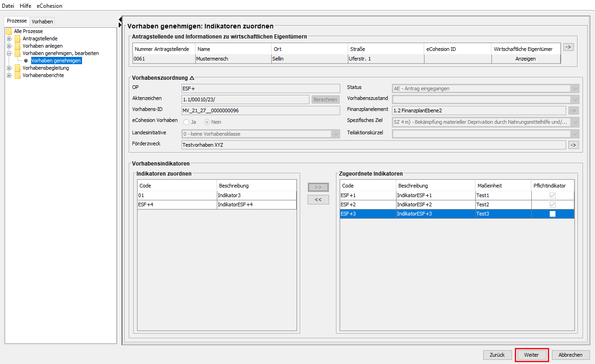The height and width of the screenshot is (364, 595).
Task: Select 'Ja' radio for eCohesion Vorhaben
Action: tap(187, 122)
